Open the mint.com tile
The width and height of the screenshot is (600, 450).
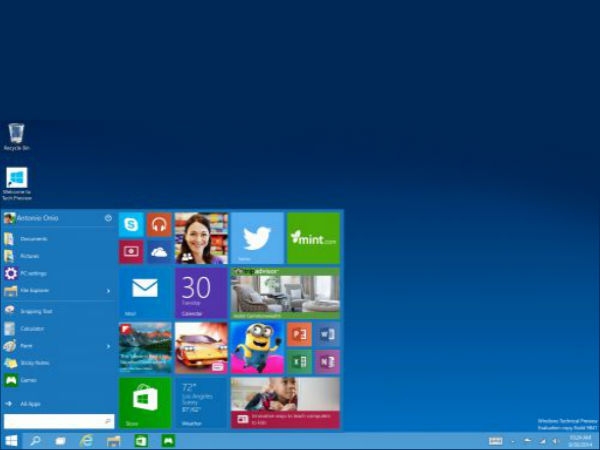coord(313,238)
